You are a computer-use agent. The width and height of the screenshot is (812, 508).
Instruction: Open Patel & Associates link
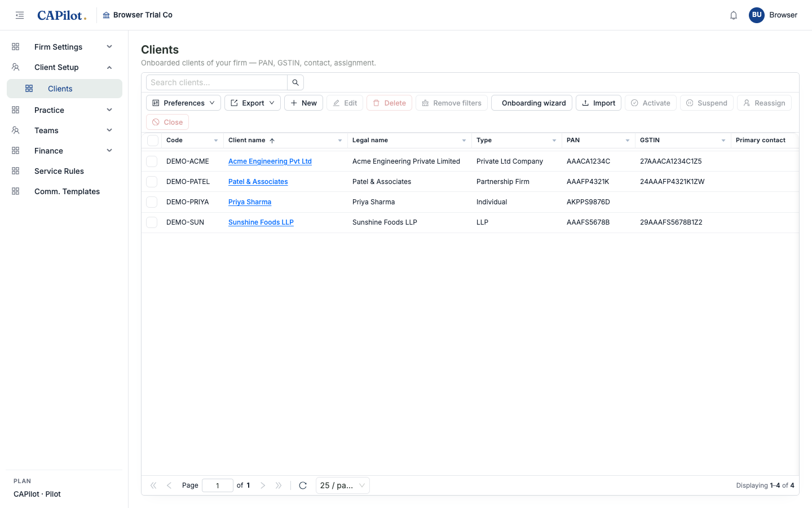[x=258, y=182]
